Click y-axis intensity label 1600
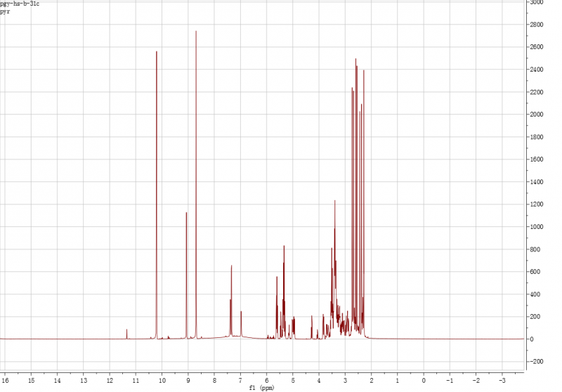The image size is (562, 392). (537, 159)
